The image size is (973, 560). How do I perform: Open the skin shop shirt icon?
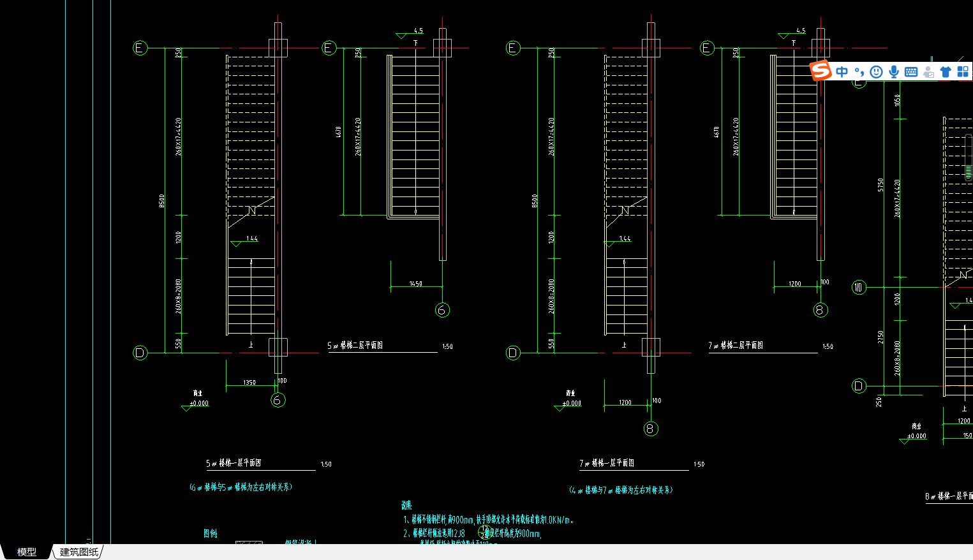pos(946,72)
